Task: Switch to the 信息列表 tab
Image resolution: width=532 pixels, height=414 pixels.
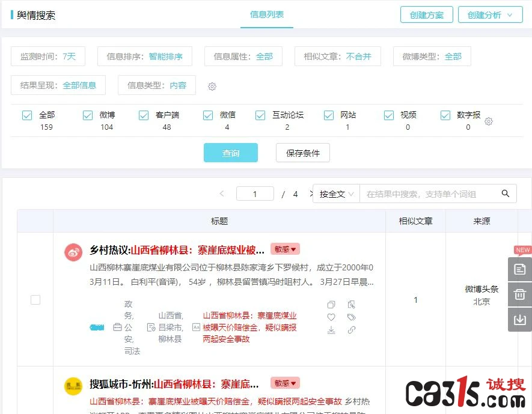Action: click(x=267, y=14)
